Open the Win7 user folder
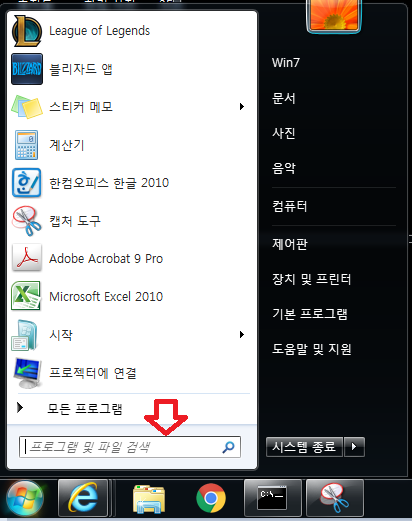 (x=286, y=63)
